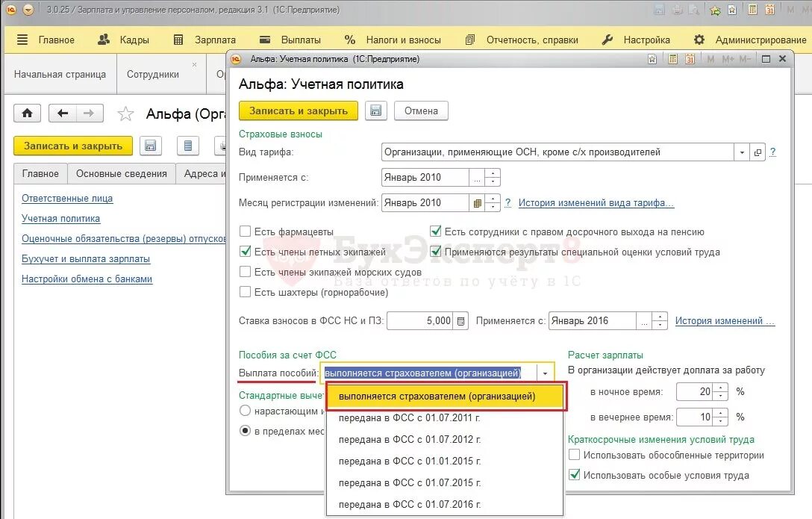Select передана в ФСС с 01.07.2011 г.

[444, 418]
